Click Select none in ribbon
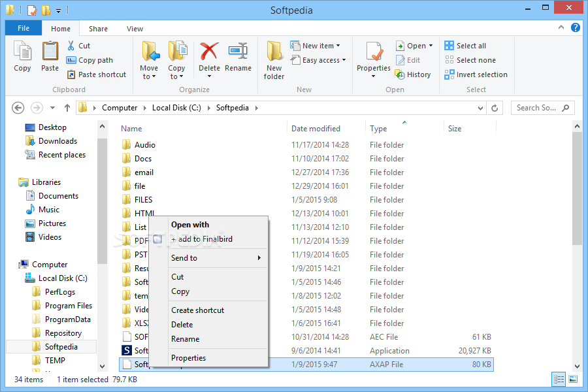This screenshot has width=588, height=392. pos(470,60)
